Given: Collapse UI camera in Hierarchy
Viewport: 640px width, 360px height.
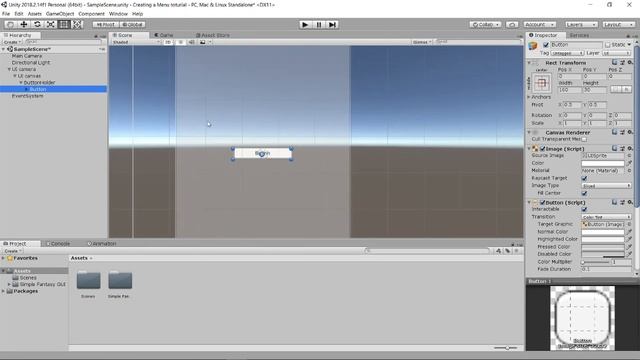Looking at the screenshot, I should (9, 69).
